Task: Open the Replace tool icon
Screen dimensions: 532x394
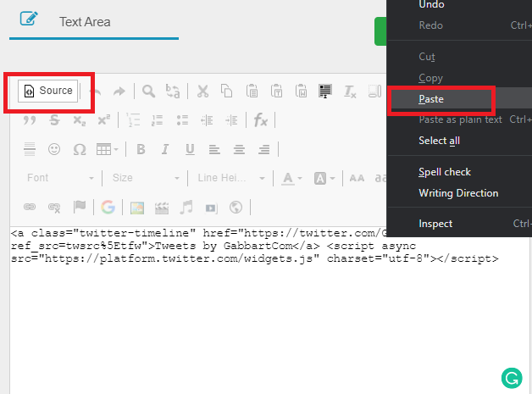Action: (x=173, y=92)
